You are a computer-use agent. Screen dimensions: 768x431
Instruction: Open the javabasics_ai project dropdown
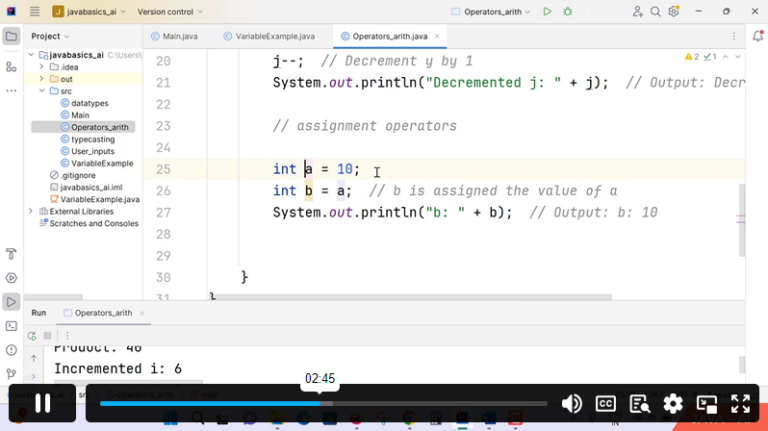point(89,11)
